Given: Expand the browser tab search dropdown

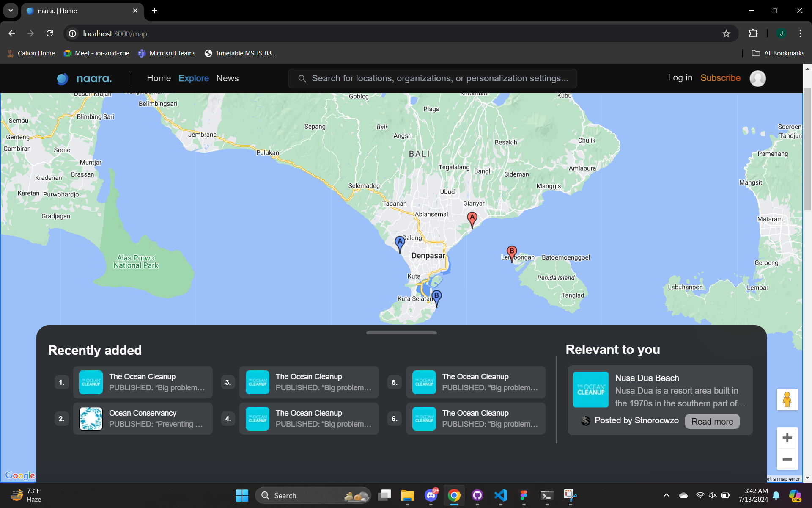Looking at the screenshot, I should pyautogui.click(x=11, y=11).
